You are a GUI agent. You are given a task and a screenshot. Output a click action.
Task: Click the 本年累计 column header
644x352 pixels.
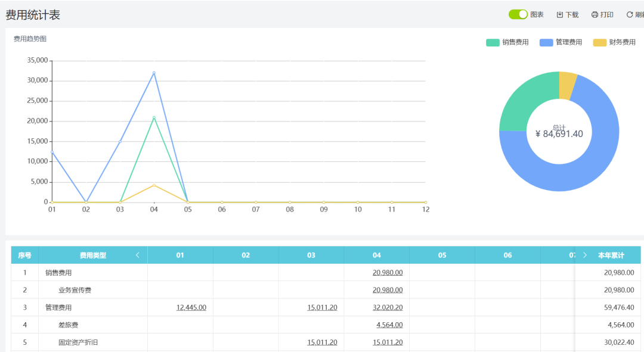611,255
